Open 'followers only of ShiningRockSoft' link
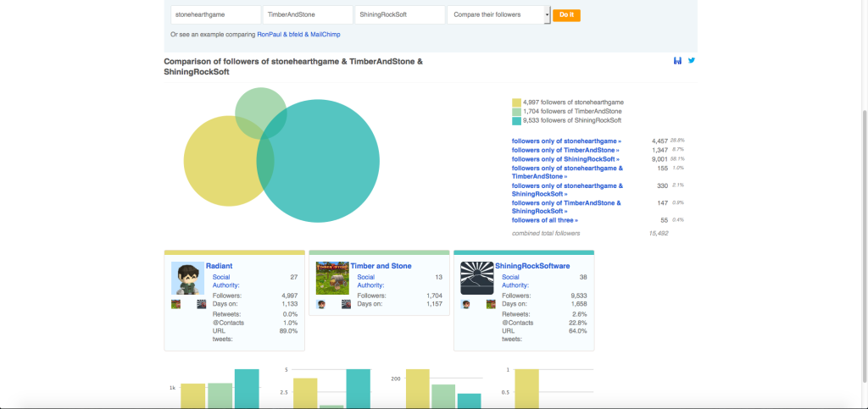Viewport: 868px width, 409px height. [565, 159]
